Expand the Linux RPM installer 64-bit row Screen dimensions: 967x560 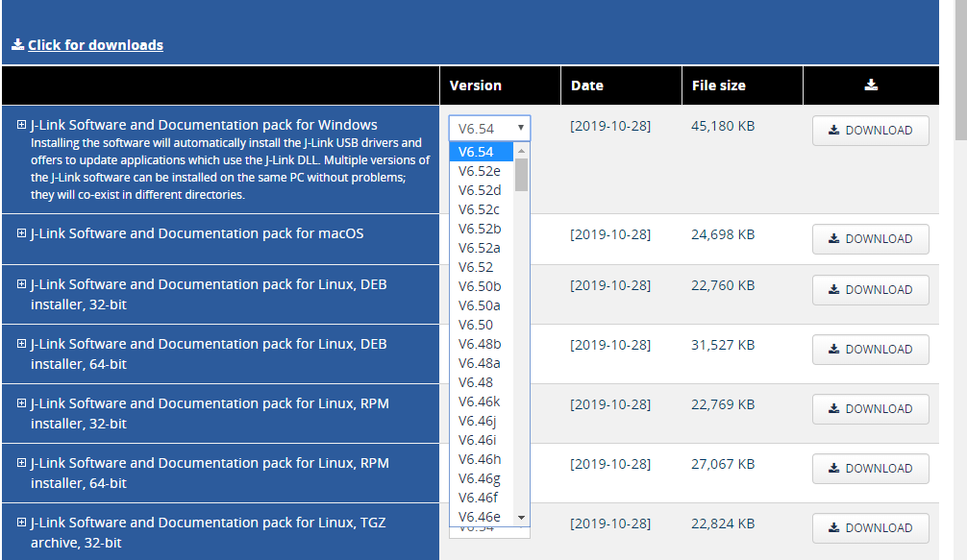[21, 462]
